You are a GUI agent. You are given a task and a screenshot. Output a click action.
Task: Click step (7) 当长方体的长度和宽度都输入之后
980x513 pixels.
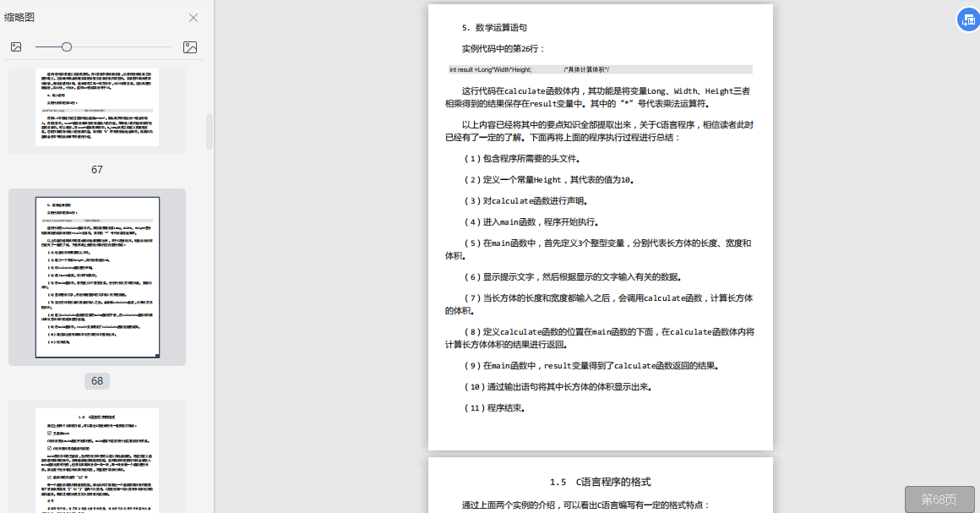click(599, 304)
